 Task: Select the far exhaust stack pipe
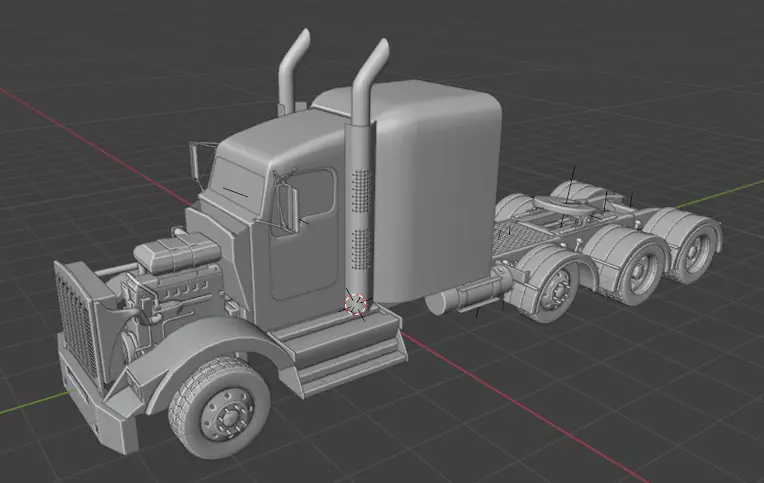[x=292, y=72]
